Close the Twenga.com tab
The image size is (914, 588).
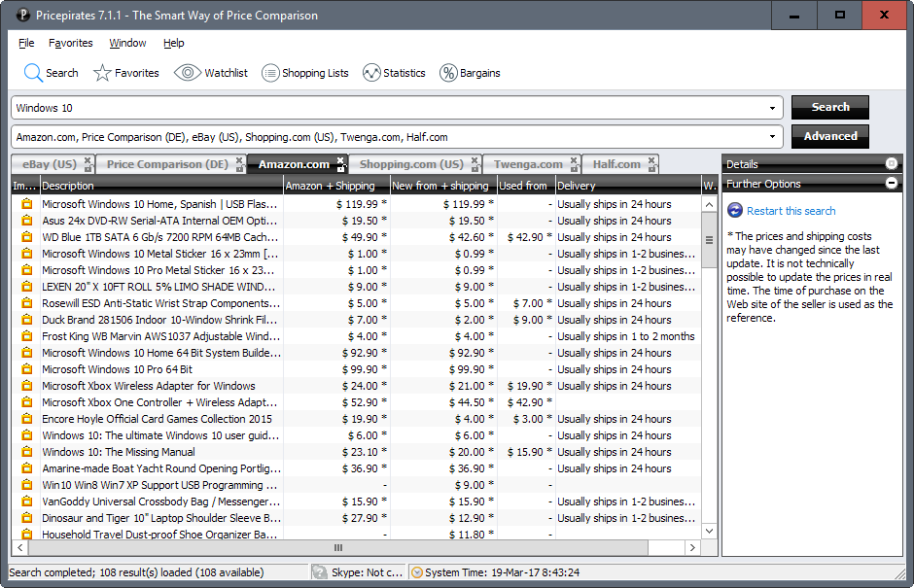click(x=574, y=160)
